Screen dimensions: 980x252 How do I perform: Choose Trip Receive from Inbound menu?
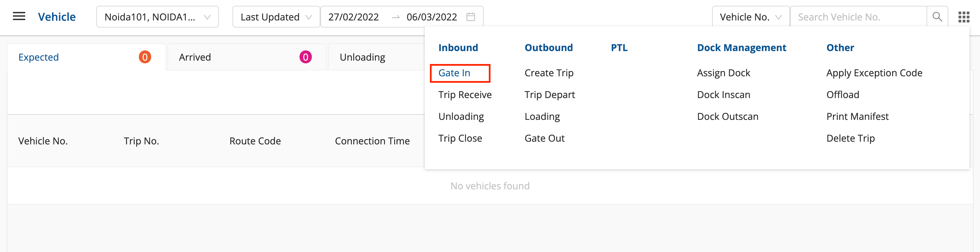(x=465, y=94)
